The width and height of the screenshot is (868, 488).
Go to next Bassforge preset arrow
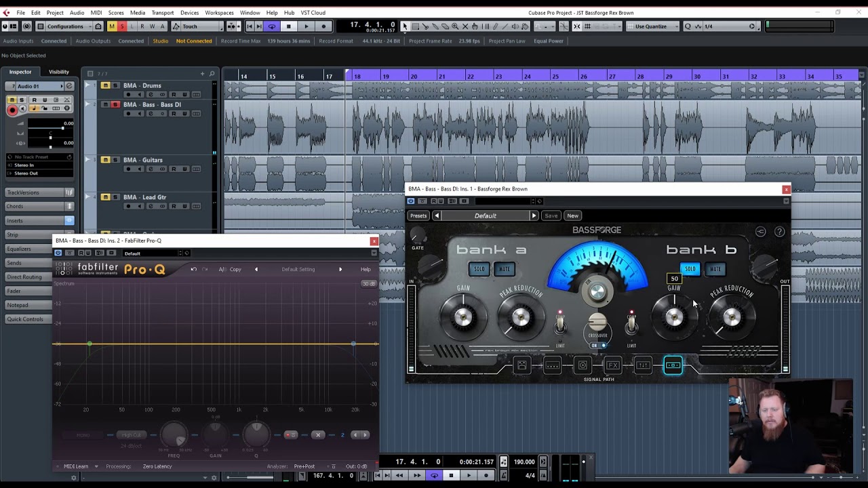pos(534,216)
